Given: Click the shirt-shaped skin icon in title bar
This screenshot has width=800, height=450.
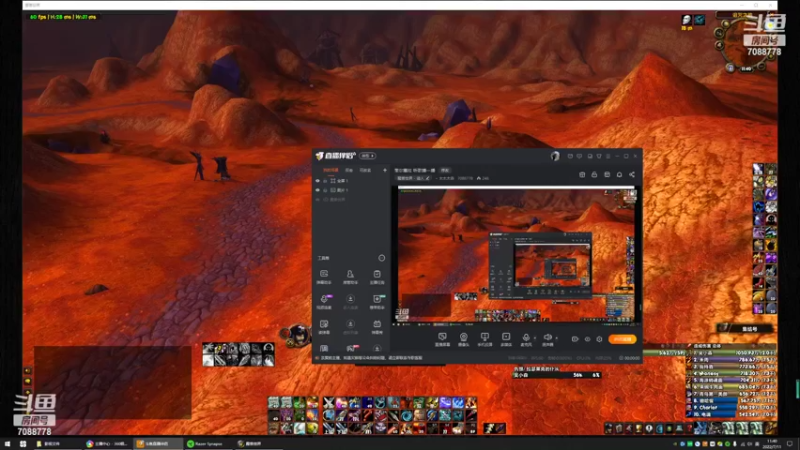Looking at the screenshot, I should pyautogui.click(x=599, y=156).
